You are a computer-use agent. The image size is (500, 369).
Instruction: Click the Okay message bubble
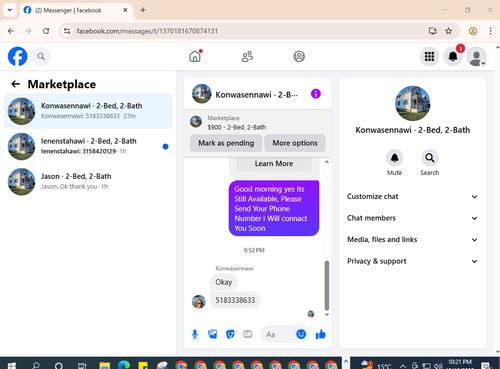pyautogui.click(x=223, y=282)
